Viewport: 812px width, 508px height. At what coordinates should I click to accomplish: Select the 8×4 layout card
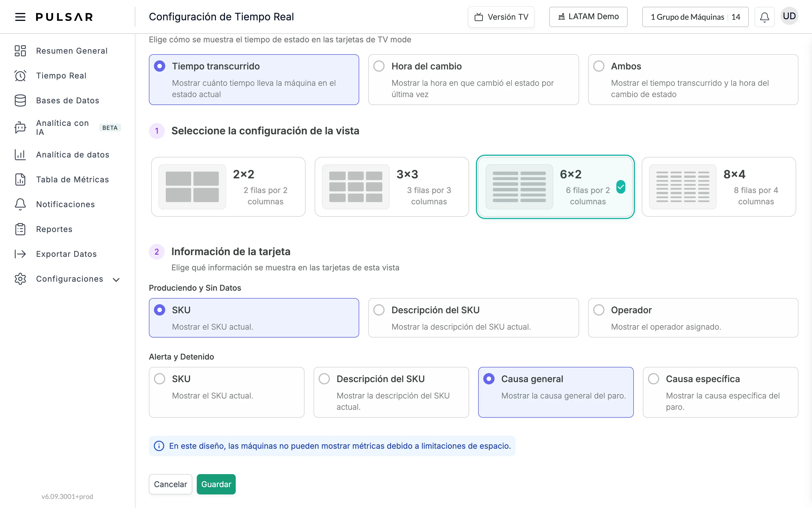[719, 187]
